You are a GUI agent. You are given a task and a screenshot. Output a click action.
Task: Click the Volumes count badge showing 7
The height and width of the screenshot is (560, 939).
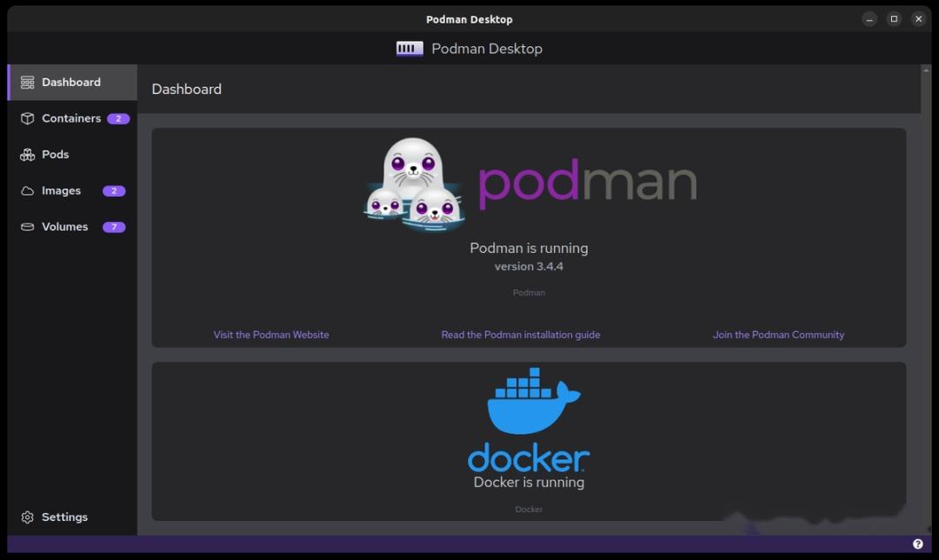114,226
